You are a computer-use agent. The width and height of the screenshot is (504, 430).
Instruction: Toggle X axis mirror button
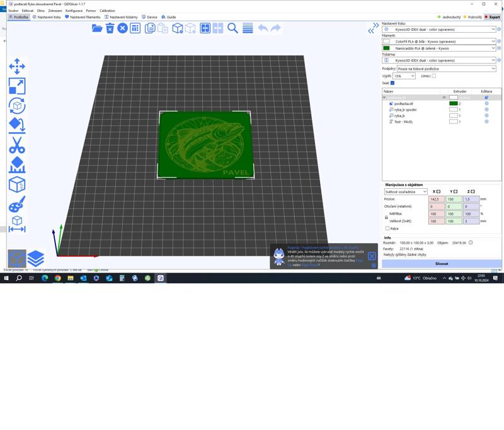[438, 191]
